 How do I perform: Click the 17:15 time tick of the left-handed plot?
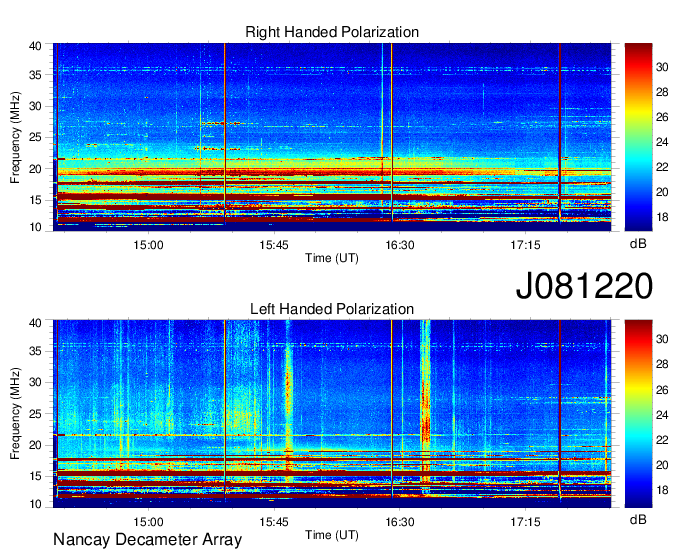[525, 522]
